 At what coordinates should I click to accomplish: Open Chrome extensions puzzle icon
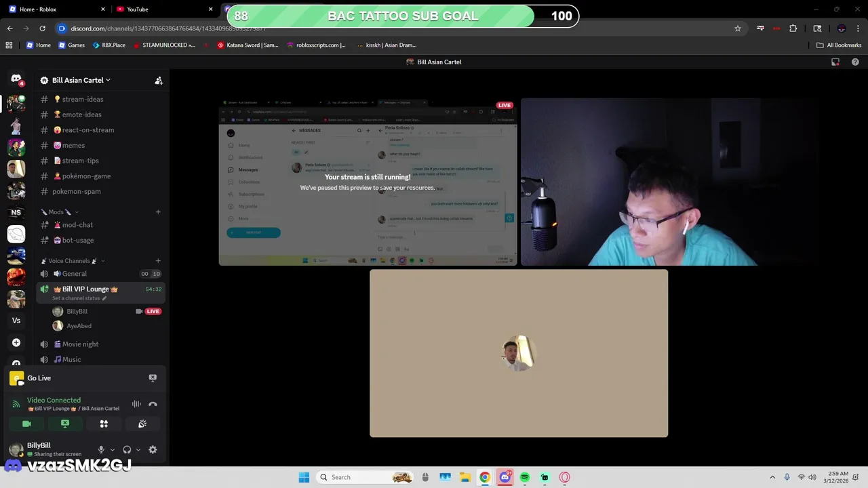coord(793,28)
